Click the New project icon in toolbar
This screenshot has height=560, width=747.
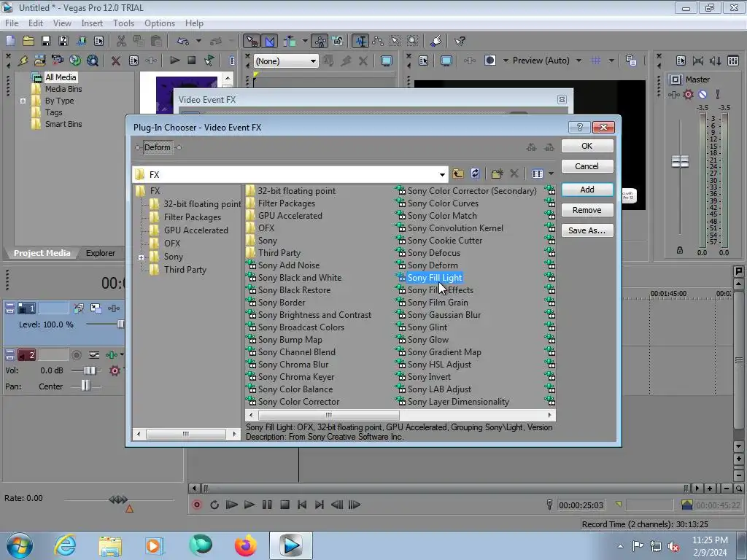(x=10, y=41)
